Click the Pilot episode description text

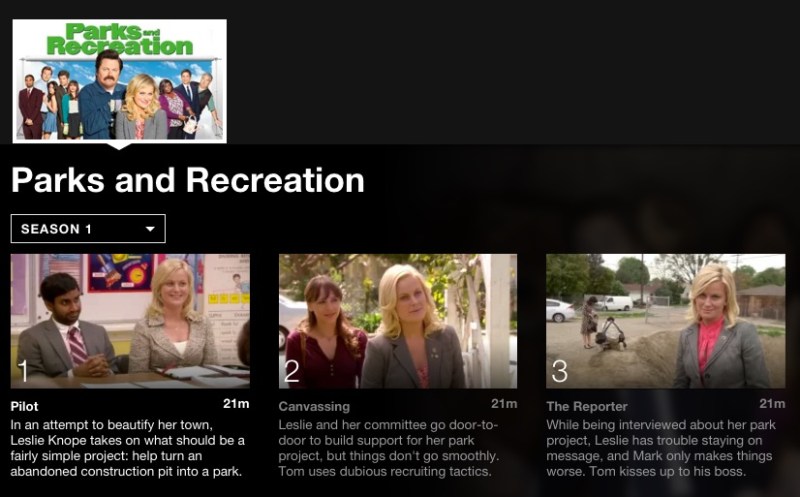click(x=128, y=448)
